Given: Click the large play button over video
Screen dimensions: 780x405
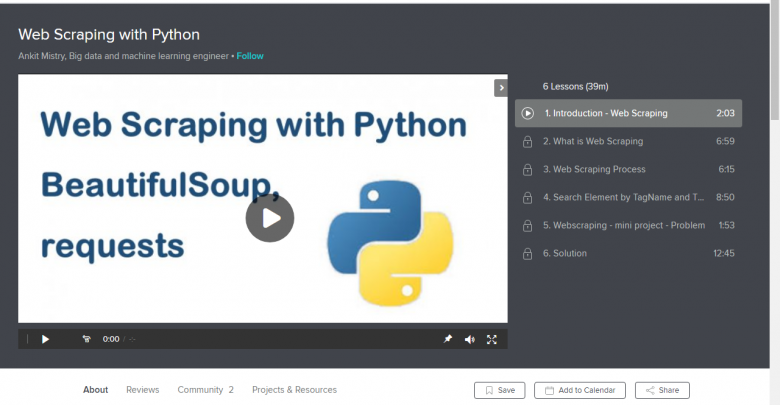Looking at the screenshot, I should (x=270, y=218).
